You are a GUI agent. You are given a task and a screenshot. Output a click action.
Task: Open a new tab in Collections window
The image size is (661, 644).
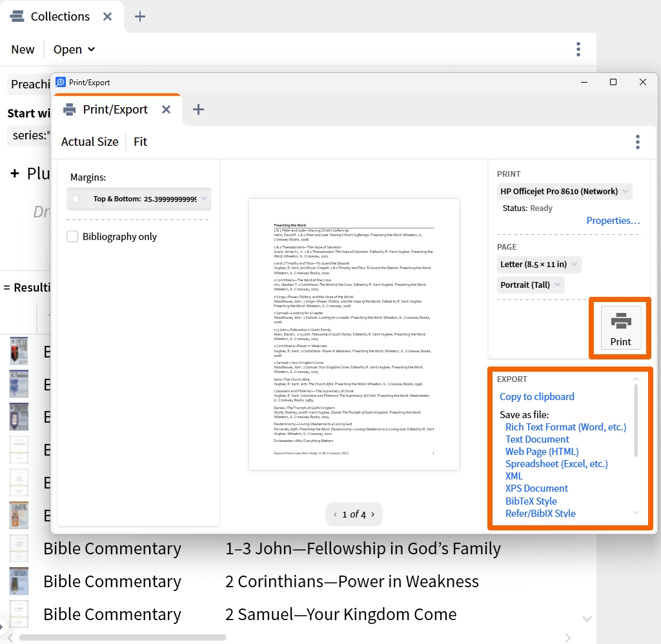[x=140, y=16]
